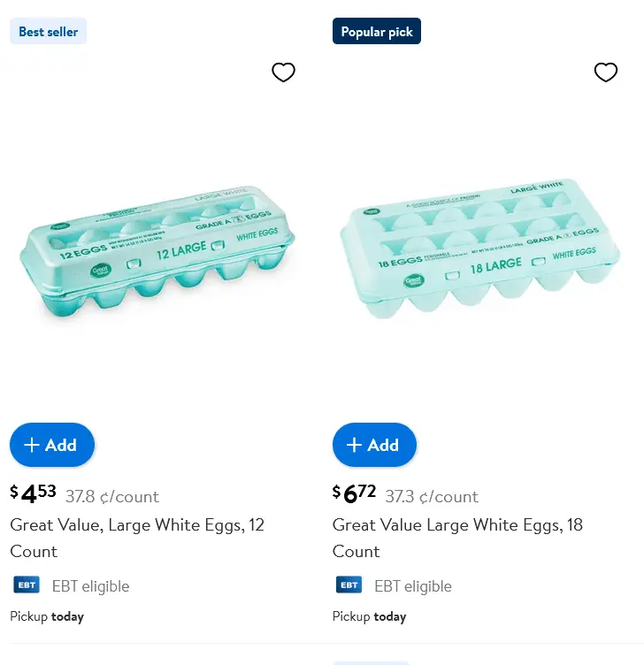The height and width of the screenshot is (665, 644).
Task: Add the 18 Count Large White Eggs to cart
Action: [x=374, y=445]
